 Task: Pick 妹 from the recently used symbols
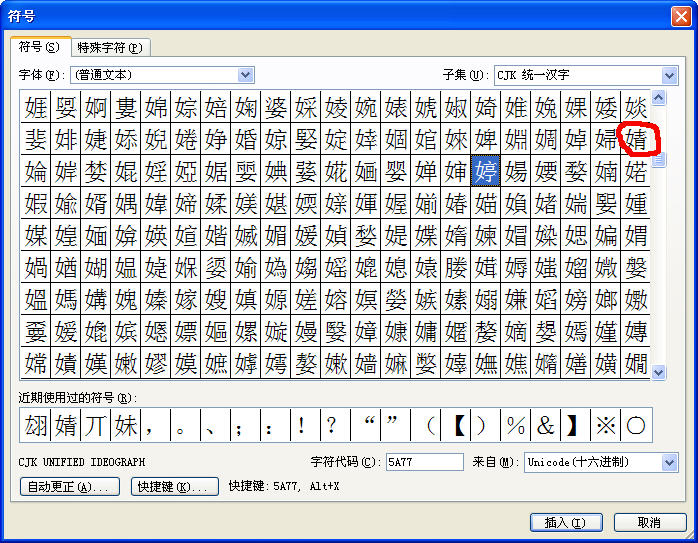126,425
